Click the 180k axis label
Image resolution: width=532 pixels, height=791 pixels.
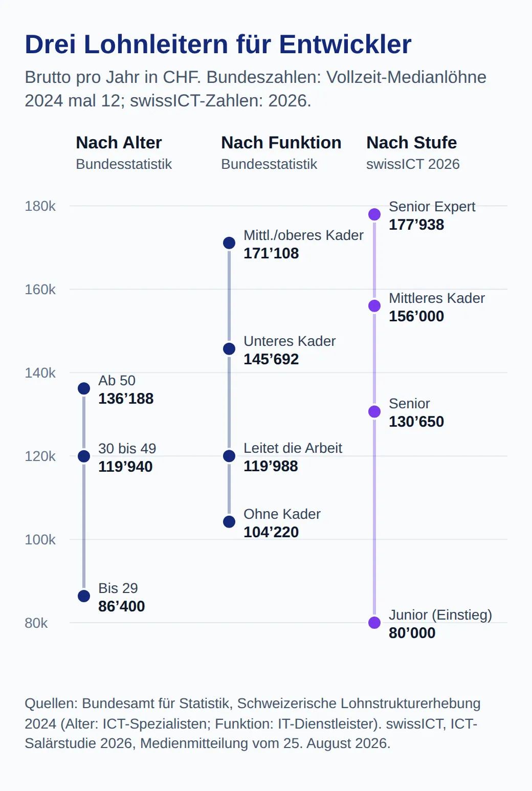(x=40, y=206)
